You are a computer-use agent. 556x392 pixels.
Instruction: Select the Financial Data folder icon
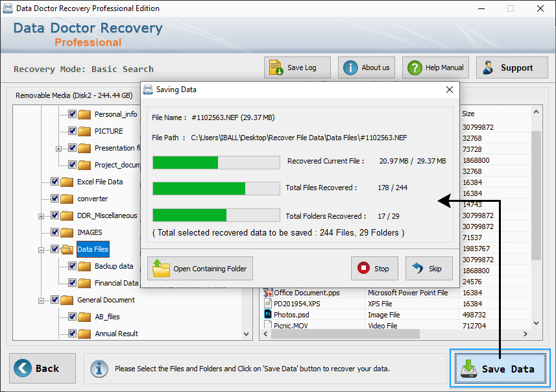click(84, 283)
